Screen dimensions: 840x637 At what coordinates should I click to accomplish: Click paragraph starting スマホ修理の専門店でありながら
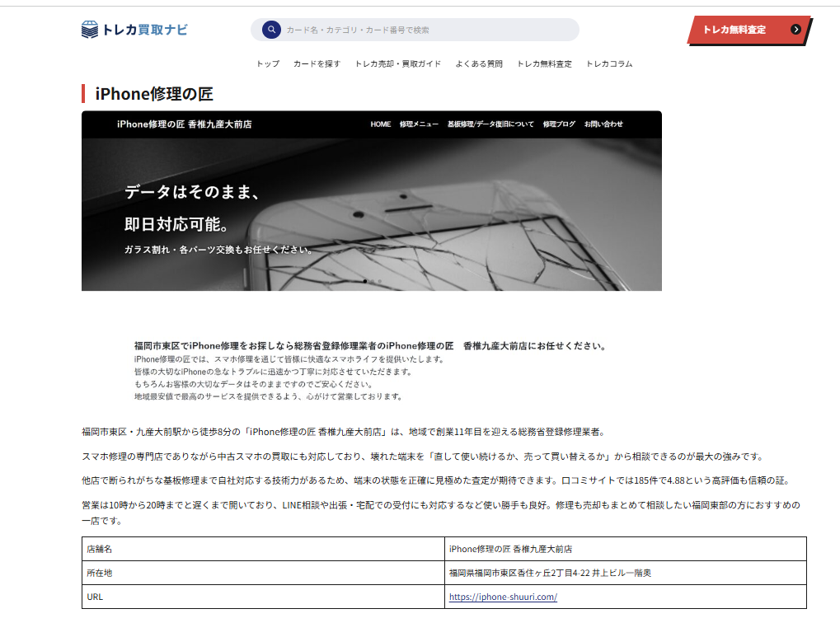click(423, 457)
